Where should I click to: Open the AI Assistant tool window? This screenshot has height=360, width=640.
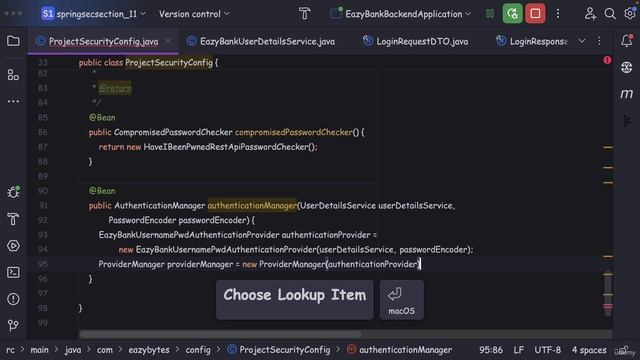click(627, 67)
